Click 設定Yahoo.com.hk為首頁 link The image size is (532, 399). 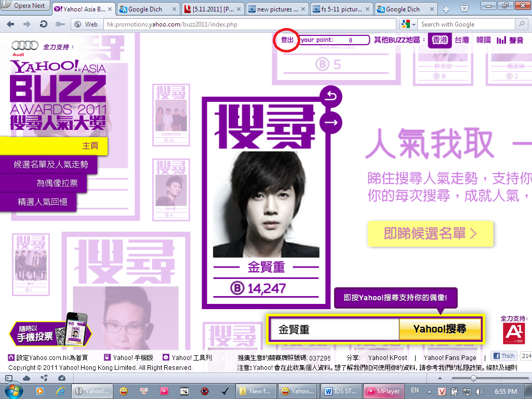(x=48, y=357)
